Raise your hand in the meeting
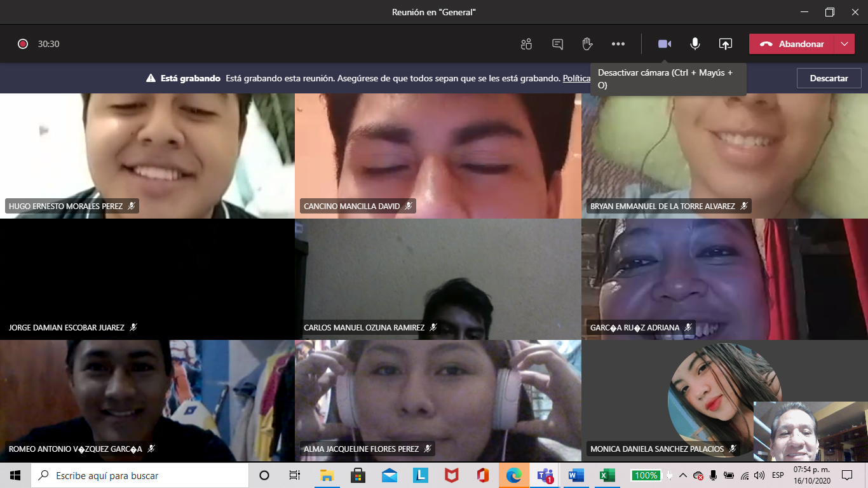 (588, 44)
